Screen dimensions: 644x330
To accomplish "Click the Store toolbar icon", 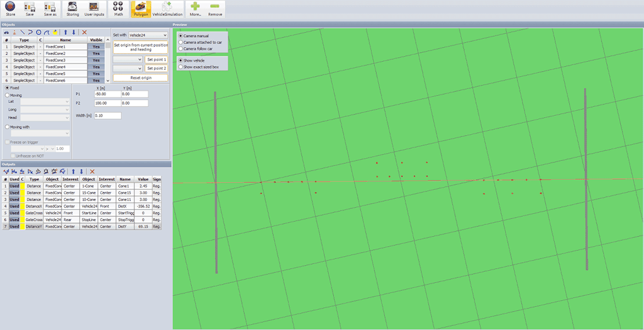I will click(x=10, y=9).
